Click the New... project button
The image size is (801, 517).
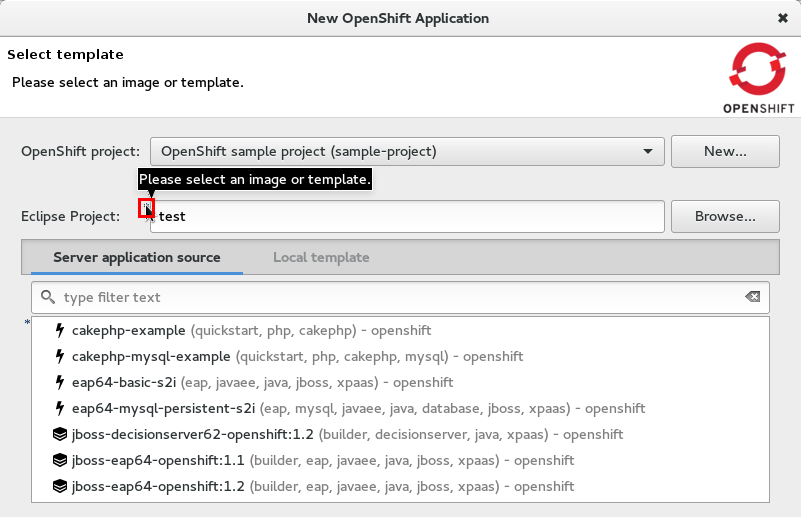coord(725,152)
